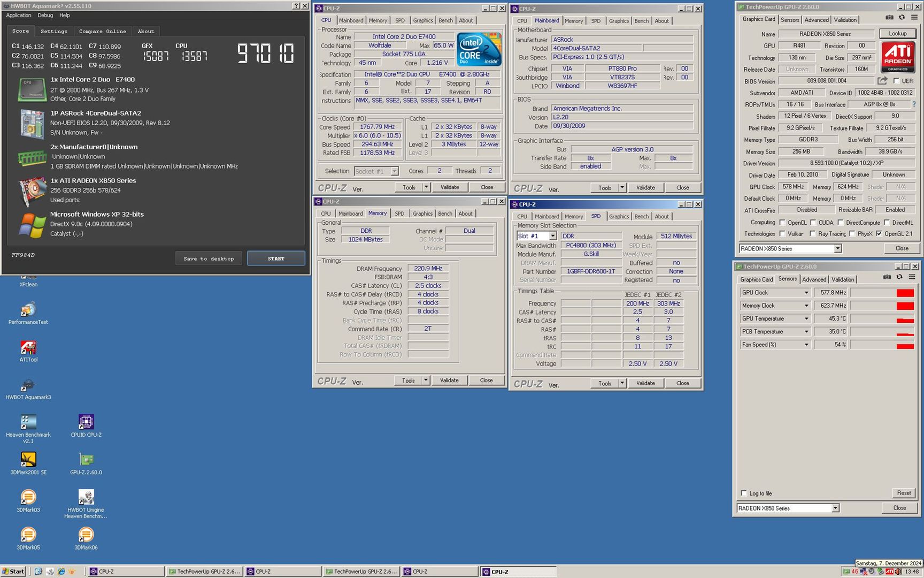924x578 pixels.
Task: Open the Debug menu in Aquamark
Action: [45, 16]
